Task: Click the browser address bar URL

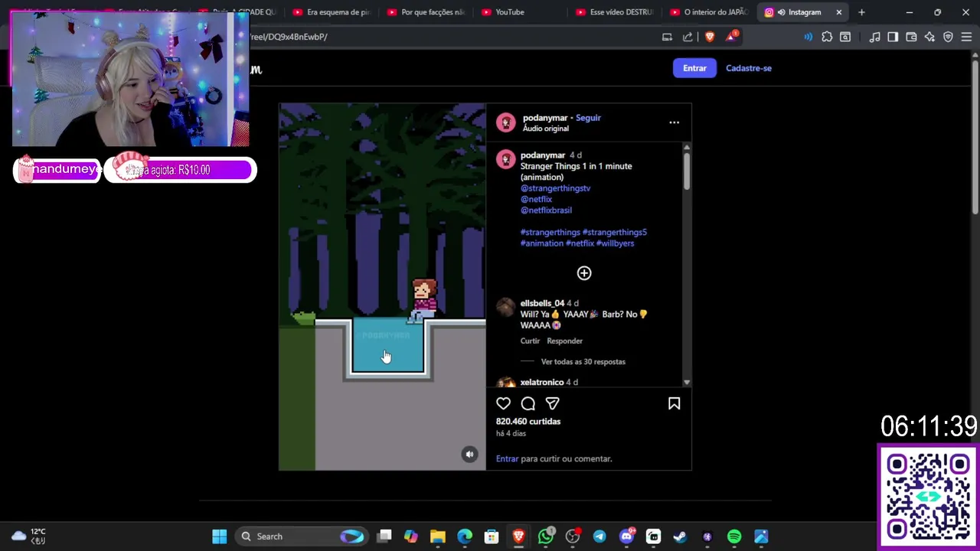Action: coord(289,37)
